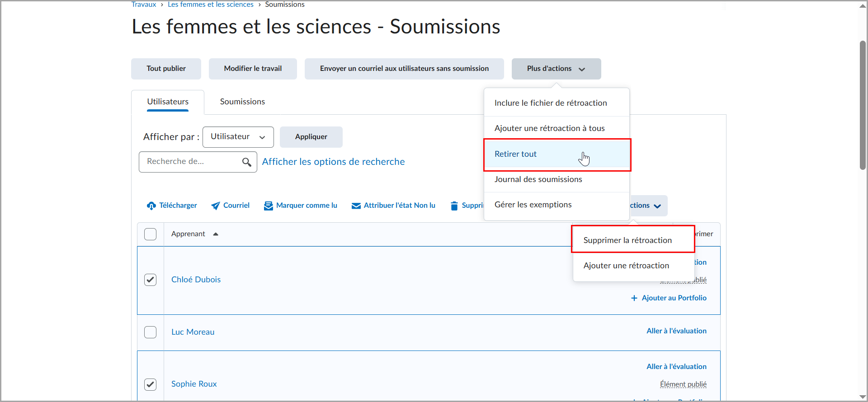Open Chloé Dubois learner link
The height and width of the screenshot is (402, 868).
(x=196, y=280)
